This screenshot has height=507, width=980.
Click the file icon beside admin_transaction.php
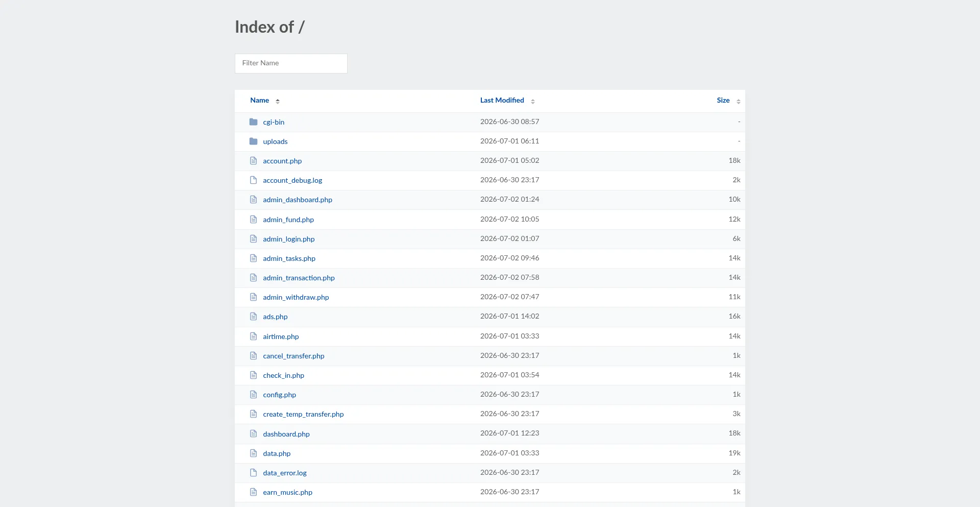pyautogui.click(x=253, y=278)
